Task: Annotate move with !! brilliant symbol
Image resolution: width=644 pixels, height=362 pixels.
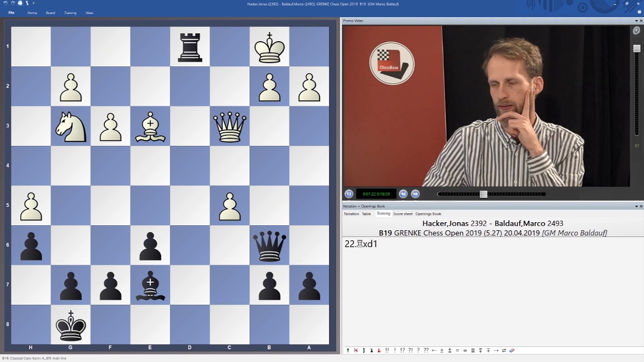Action: (x=387, y=350)
